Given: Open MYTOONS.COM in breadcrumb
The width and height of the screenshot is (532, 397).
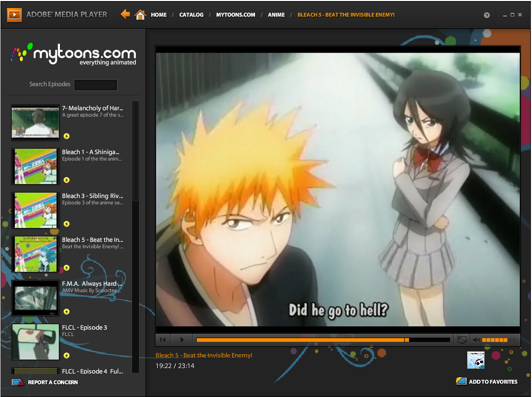Looking at the screenshot, I should (236, 15).
